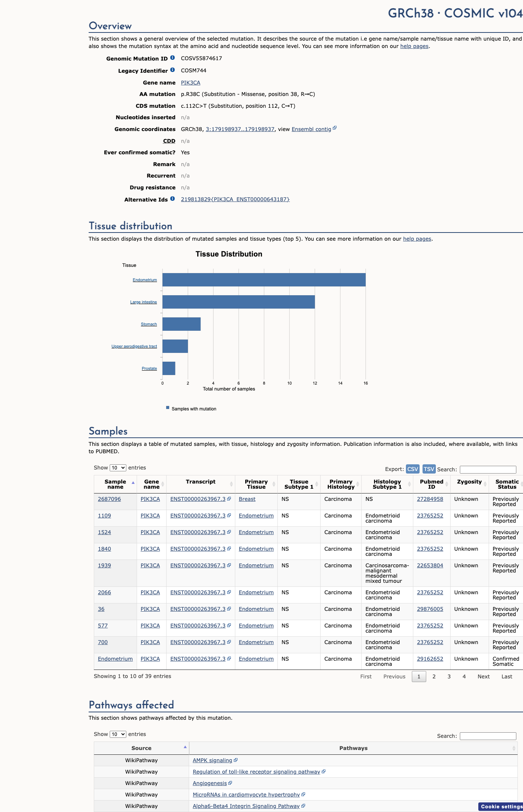Open sample 1939 link
Image resolution: width=523 pixels, height=812 pixels.
(x=104, y=565)
